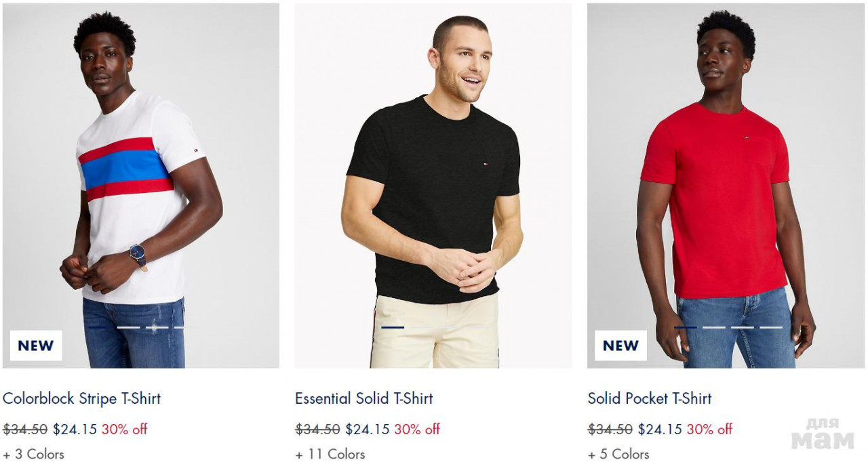Screen dimensions: 868x462
Task: Select third image indicator on Solid Pocket T-Shirt
Action: (743, 327)
